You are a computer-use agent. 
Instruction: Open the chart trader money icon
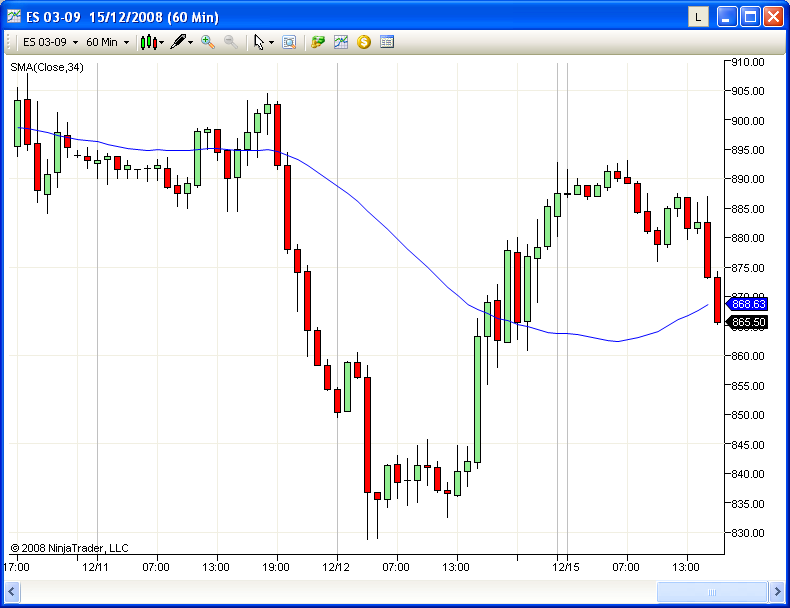click(x=318, y=42)
